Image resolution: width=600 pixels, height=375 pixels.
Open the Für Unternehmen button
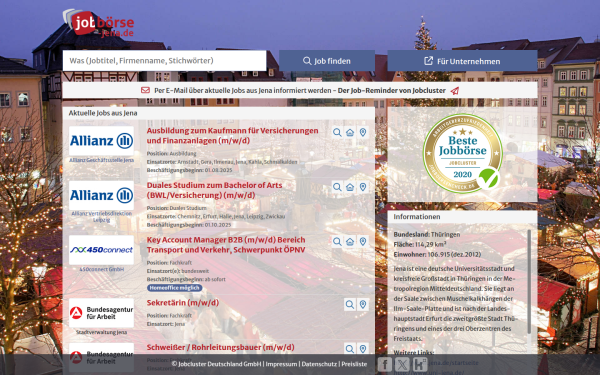[462, 61]
